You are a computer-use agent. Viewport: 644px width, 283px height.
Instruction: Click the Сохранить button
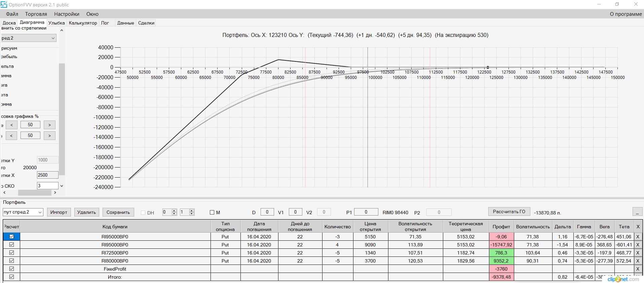tap(118, 212)
